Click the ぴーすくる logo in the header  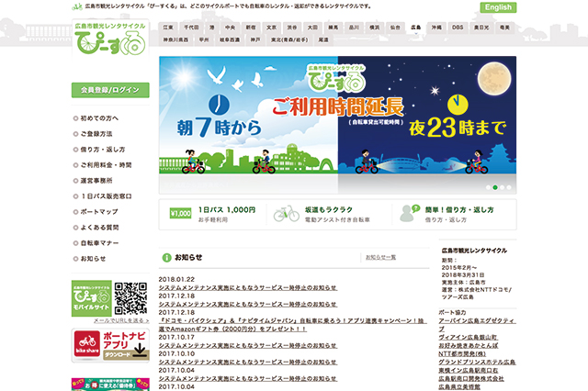point(110,39)
